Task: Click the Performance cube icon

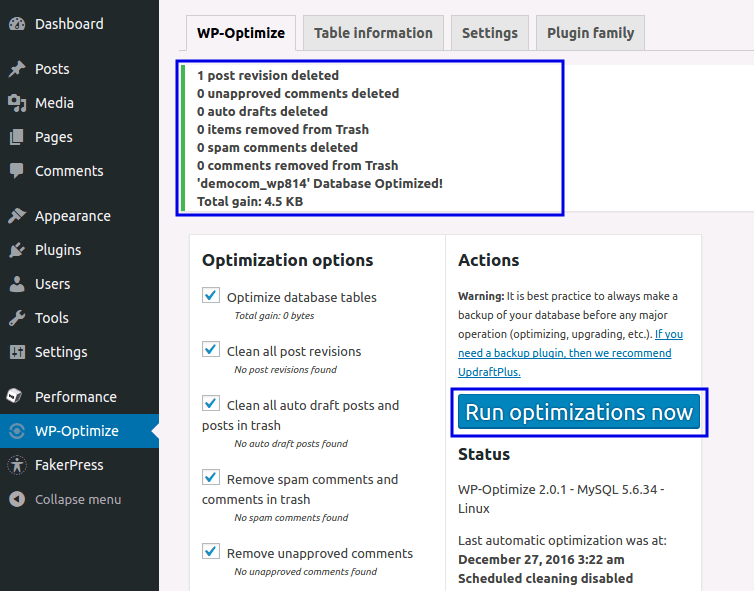Action: (14, 396)
